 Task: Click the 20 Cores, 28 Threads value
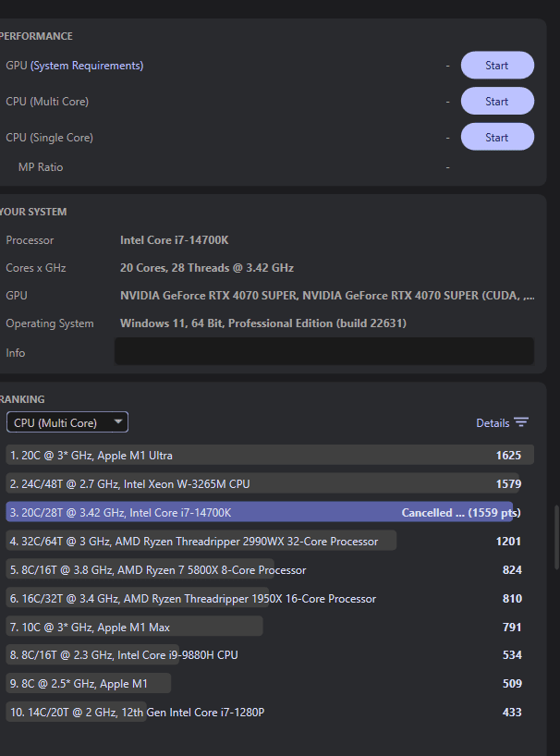207,268
